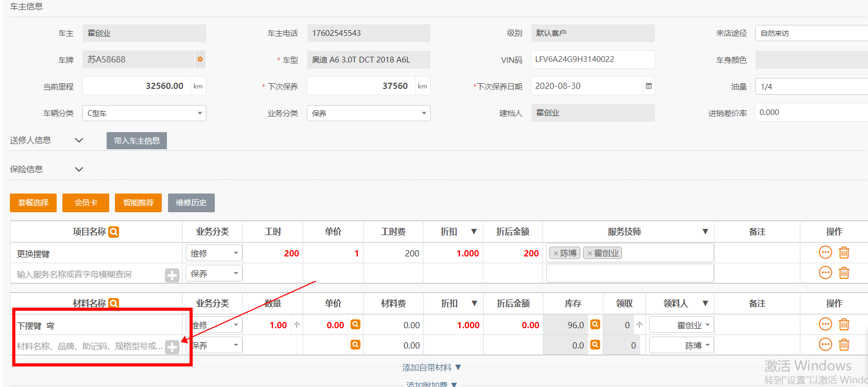Click 单价 value 1 in 更换摆臂 row
The image size is (868, 387).
coord(356,253)
